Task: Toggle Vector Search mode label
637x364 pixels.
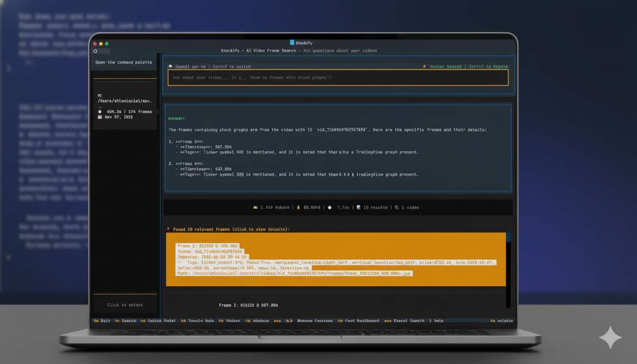Action: point(446,67)
